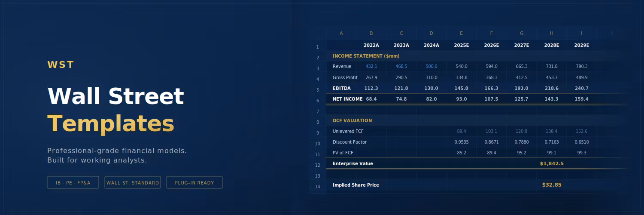Click the Revenue row label

click(x=342, y=66)
